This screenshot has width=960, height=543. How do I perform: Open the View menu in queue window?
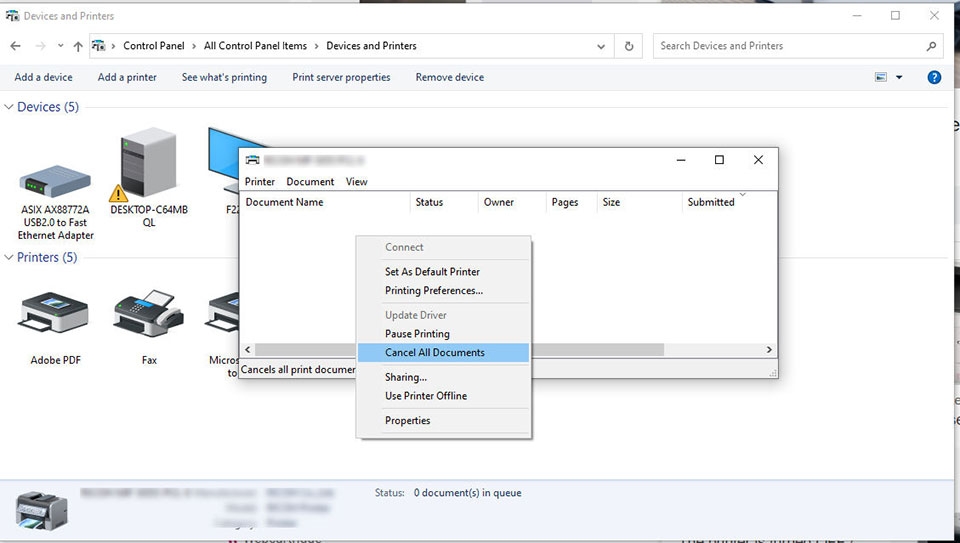(356, 181)
